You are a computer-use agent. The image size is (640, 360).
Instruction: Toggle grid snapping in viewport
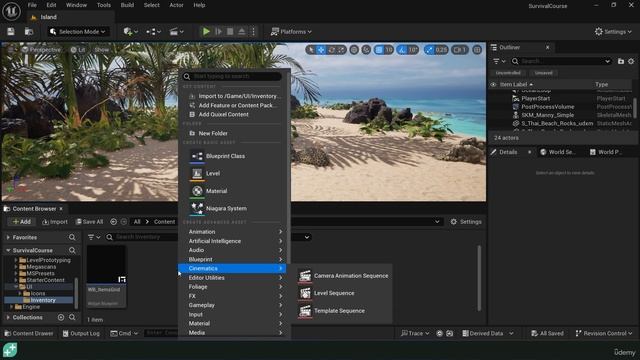point(379,50)
